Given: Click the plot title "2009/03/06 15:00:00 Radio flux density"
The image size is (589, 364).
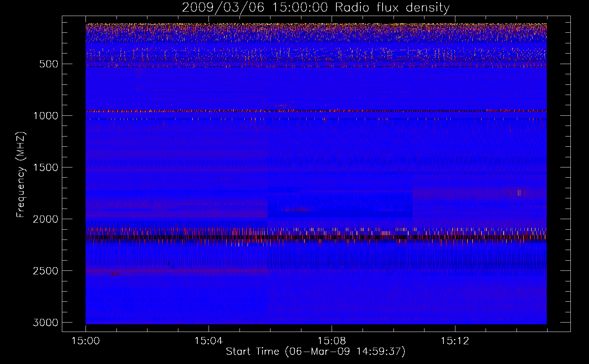Looking at the screenshot, I should 316,8.
